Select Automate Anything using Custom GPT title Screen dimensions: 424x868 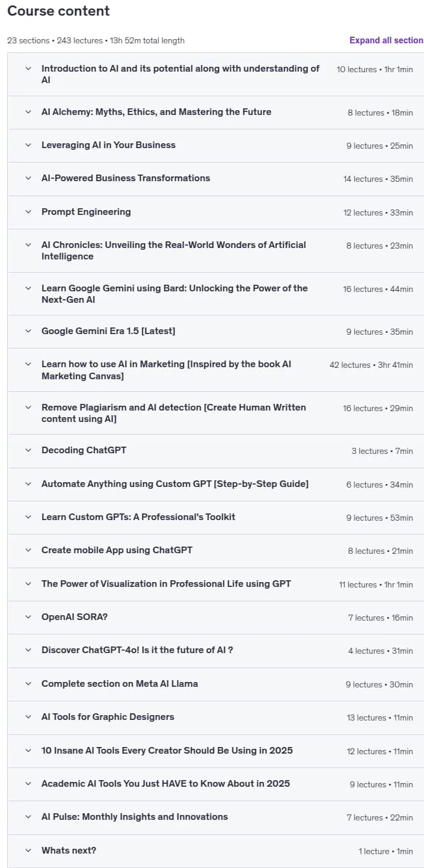pos(175,484)
